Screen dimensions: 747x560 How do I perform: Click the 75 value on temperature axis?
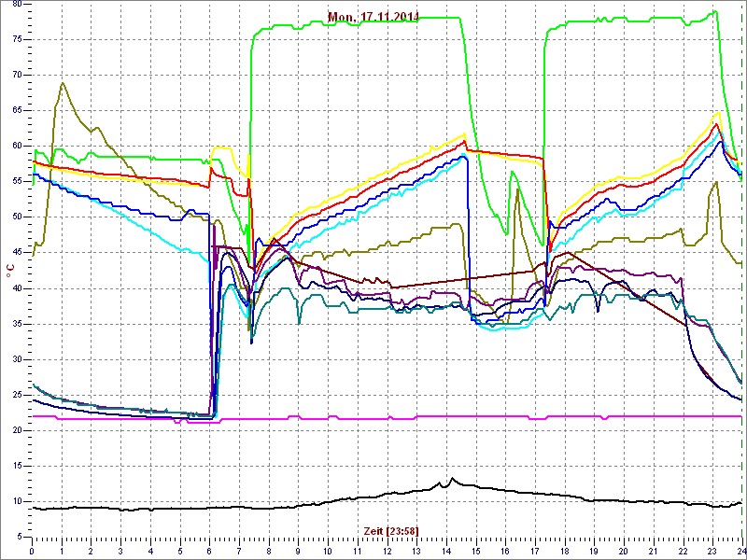point(16,39)
